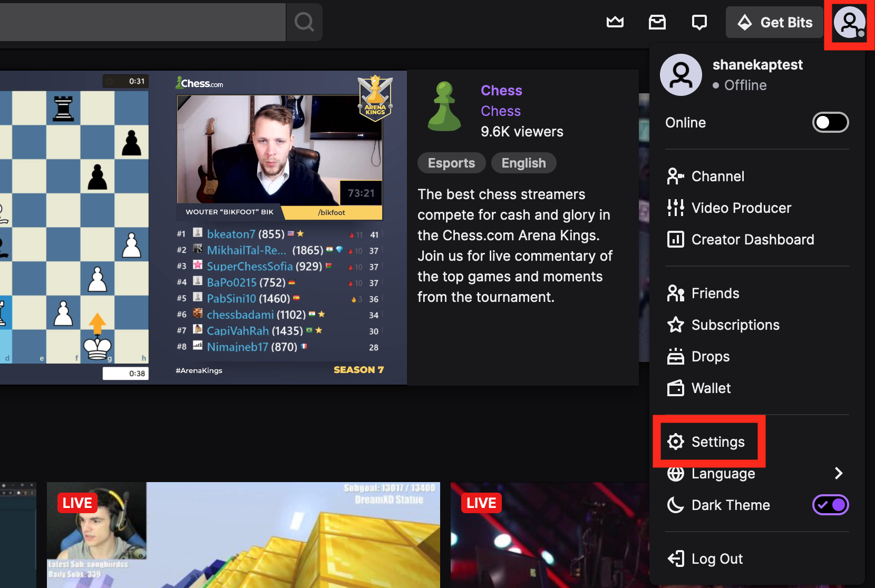Viewport: 875px width, 588px height.
Task: Open the live Minecraft stream thumbnail
Action: (243, 534)
